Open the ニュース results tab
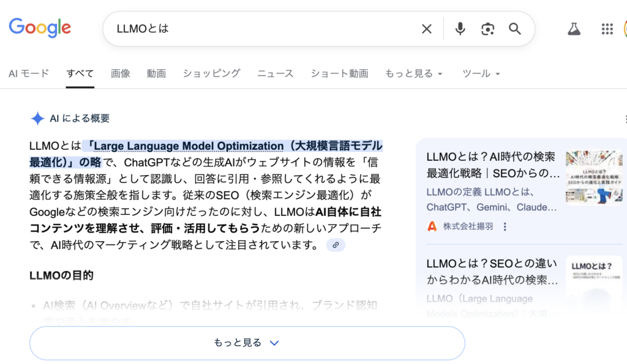627x364 pixels. pyautogui.click(x=275, y=73)
